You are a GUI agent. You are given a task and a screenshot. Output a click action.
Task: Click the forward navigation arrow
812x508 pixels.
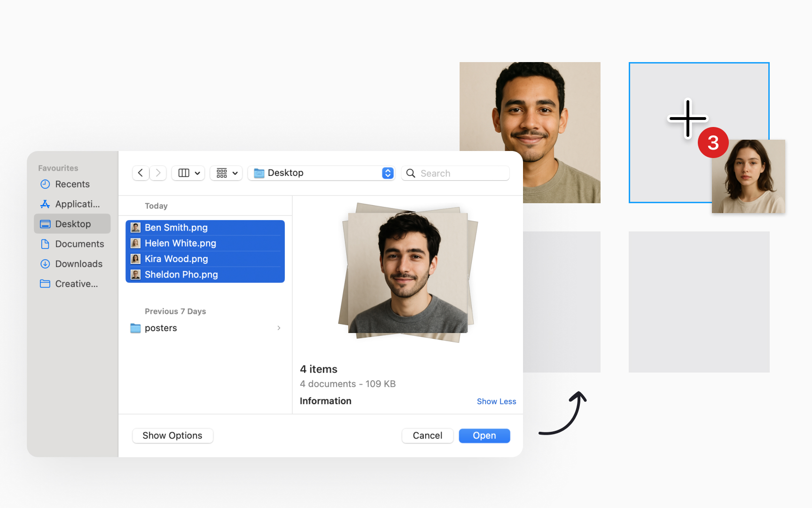click(158, 173)
